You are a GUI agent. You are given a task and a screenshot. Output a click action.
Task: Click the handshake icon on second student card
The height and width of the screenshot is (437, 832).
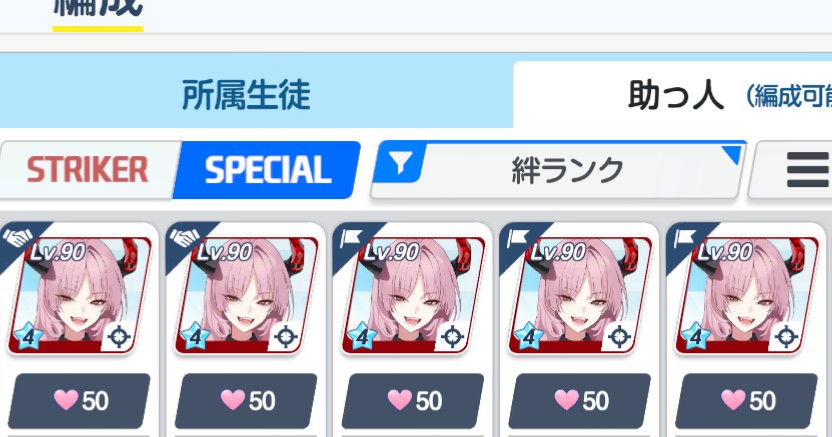[185, 237]
